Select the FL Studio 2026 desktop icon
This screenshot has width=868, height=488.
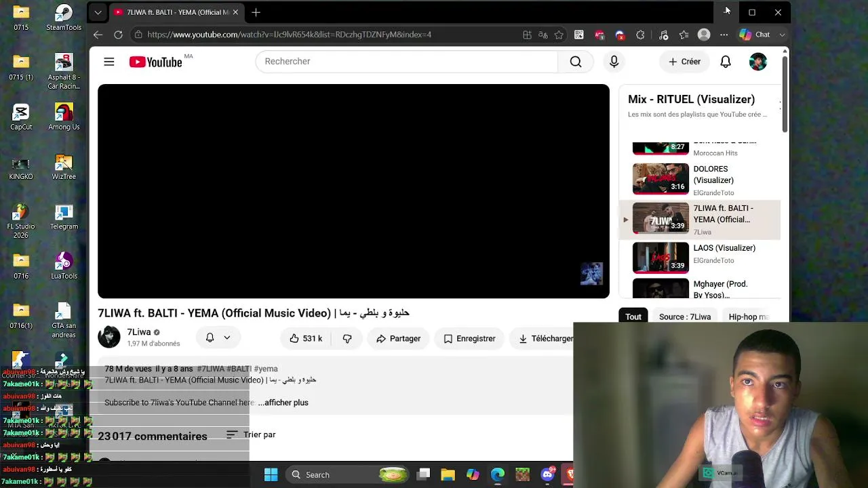pos(21,221)
